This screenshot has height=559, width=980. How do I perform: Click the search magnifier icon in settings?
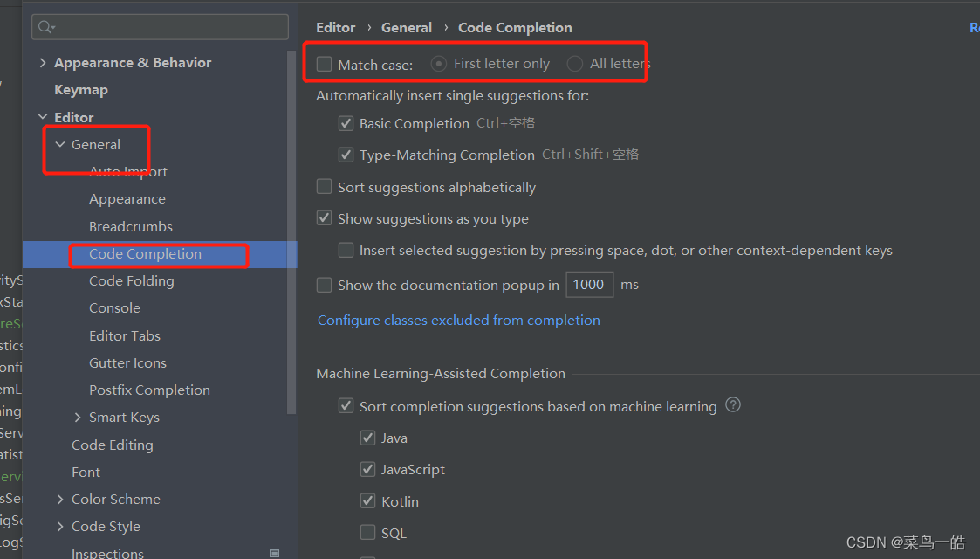[x=45, y=27]
